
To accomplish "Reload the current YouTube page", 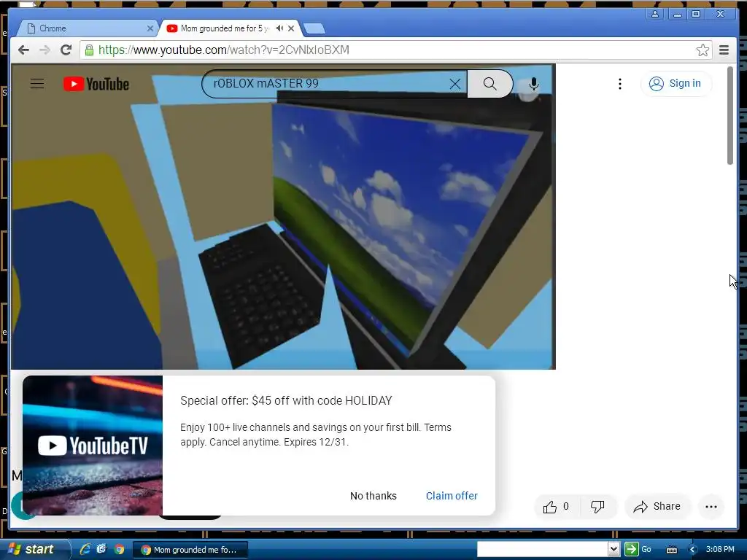I will (66, 50).
